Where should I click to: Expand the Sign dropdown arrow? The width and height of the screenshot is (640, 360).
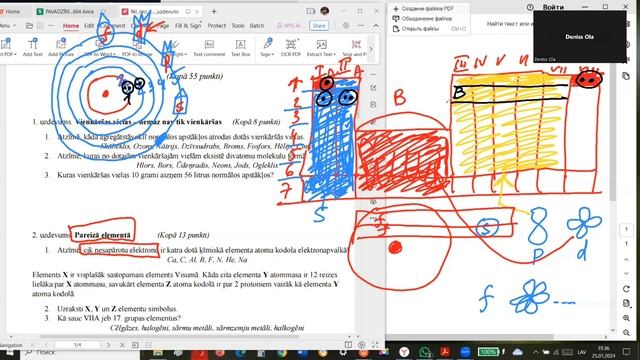[273, 54]
